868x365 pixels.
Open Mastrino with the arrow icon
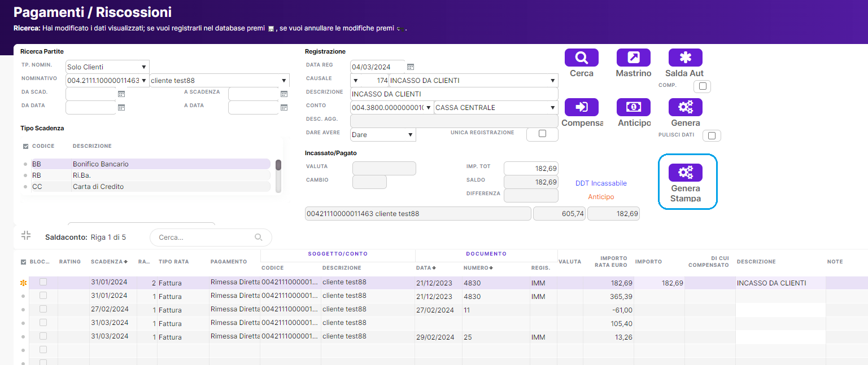(633, 58)
